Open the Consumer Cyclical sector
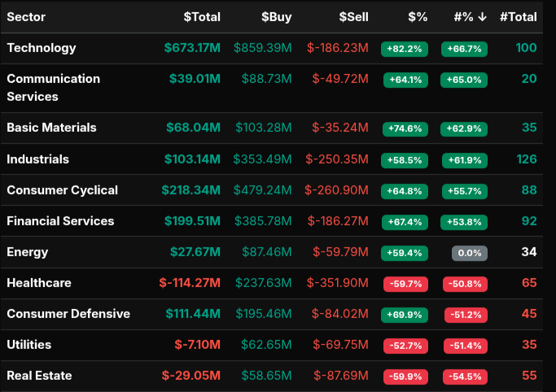 tap(62, 190)
